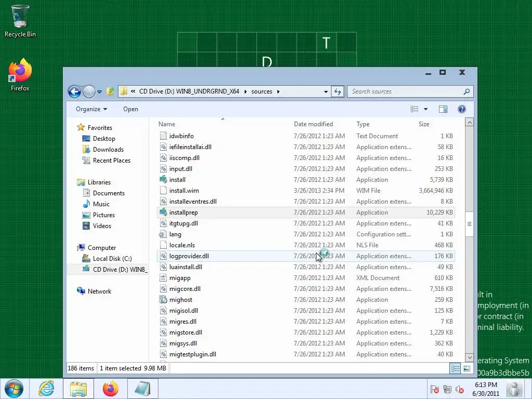
Task: Click the sources breadcrumb in address bar
Action: 262,91
